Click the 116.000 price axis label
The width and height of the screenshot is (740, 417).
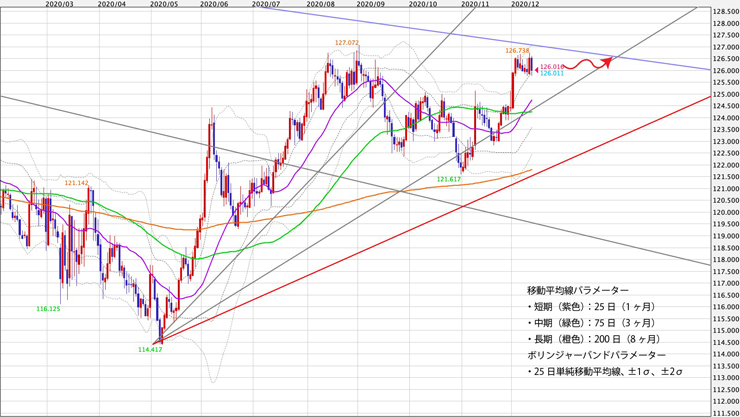(727, 307)
